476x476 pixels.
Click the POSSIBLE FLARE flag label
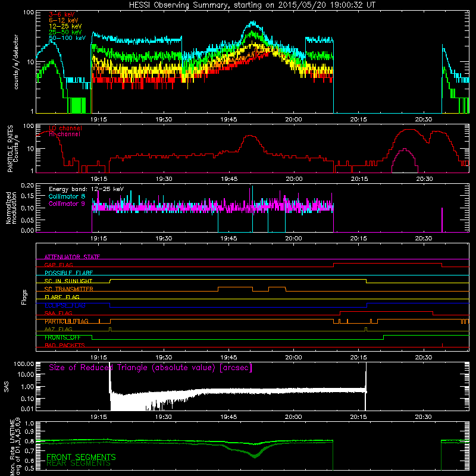pos(68,273)
